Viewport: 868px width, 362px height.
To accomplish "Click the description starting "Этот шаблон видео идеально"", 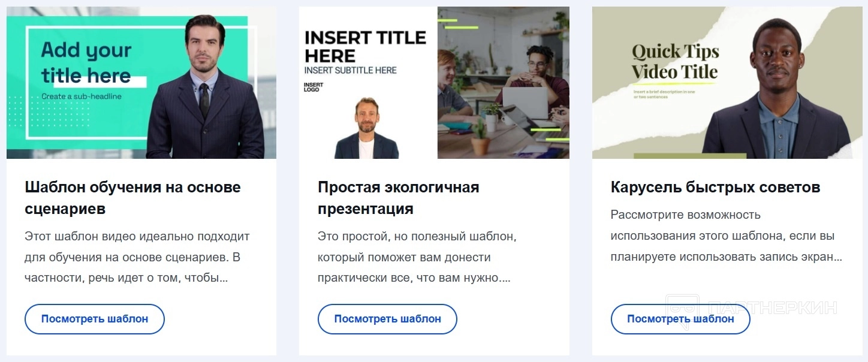I will click(x=137, y=257).
